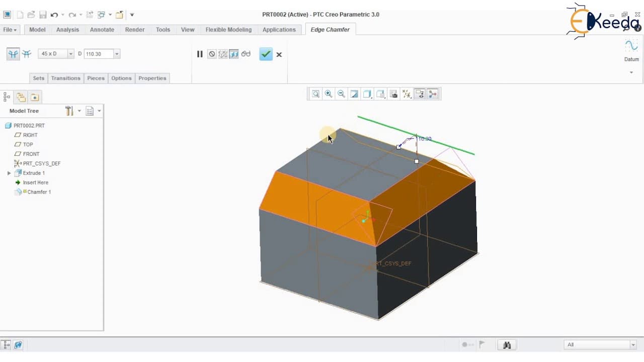644x362 pixels.
Task: Open the display style cube icon
Action: tap(368, 94)
